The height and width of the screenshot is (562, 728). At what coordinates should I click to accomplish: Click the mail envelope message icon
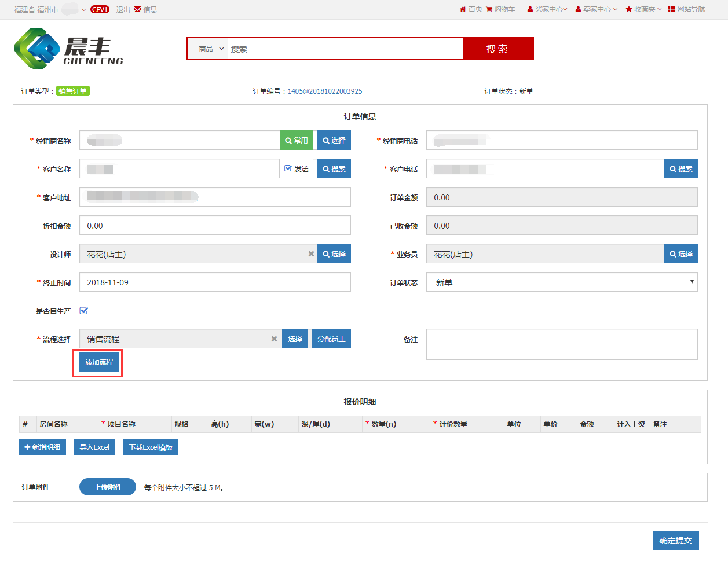click(x=137, y=9)
